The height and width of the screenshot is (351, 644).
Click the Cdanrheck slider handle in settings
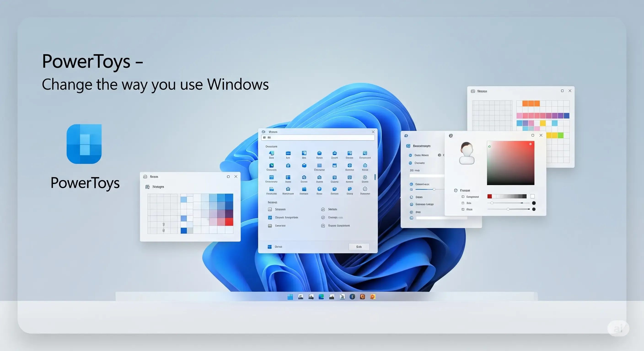point(434,189)
